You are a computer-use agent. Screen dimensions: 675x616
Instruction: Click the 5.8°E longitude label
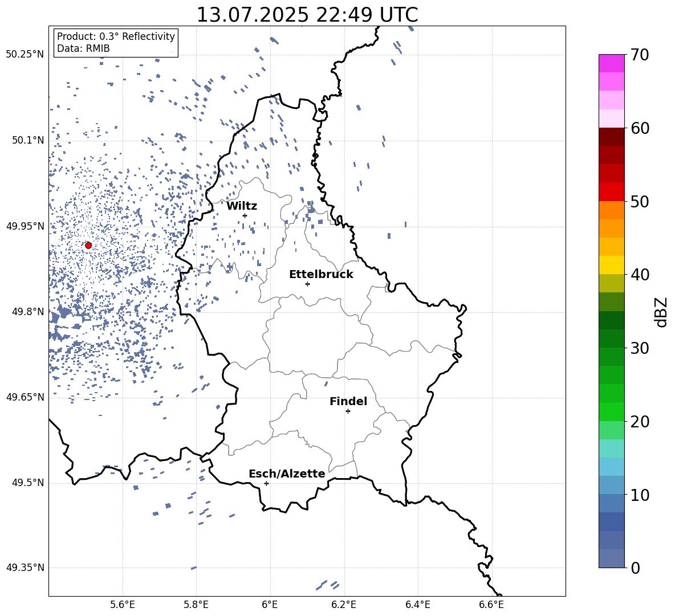[196, 605]
